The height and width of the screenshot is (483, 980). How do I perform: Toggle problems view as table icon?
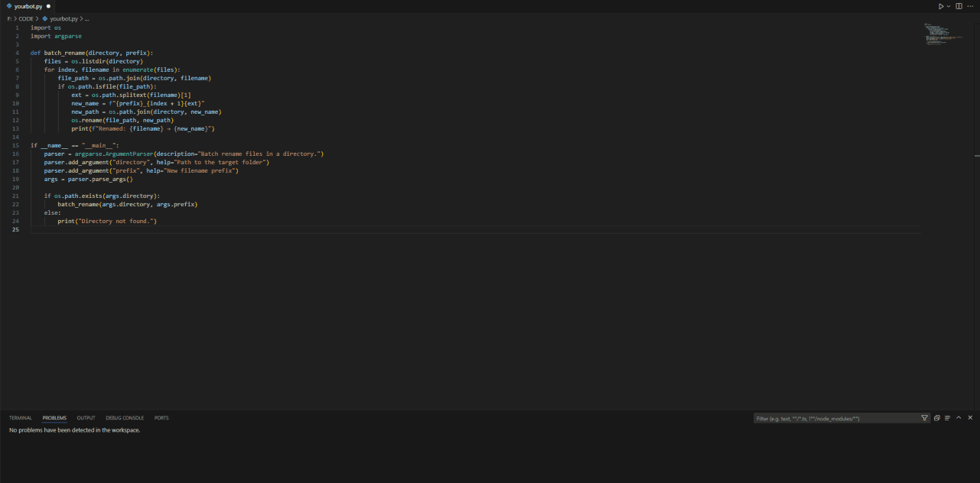(947, 418)
